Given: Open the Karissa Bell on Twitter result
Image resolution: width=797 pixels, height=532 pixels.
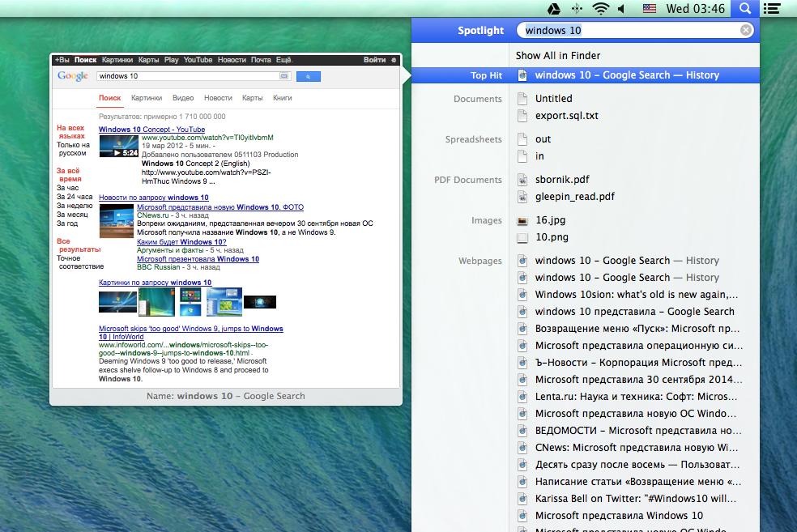Looking at the screenshot, I should [636, 499].
